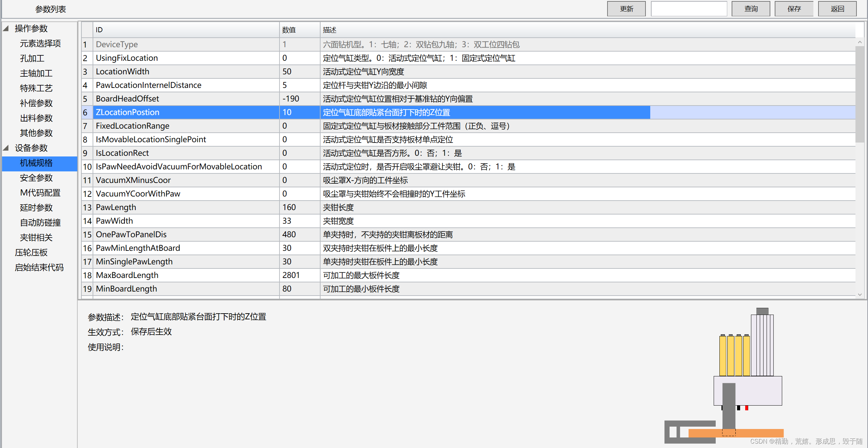
Task: Open 其他参数 in the tree
Action: 36,133
